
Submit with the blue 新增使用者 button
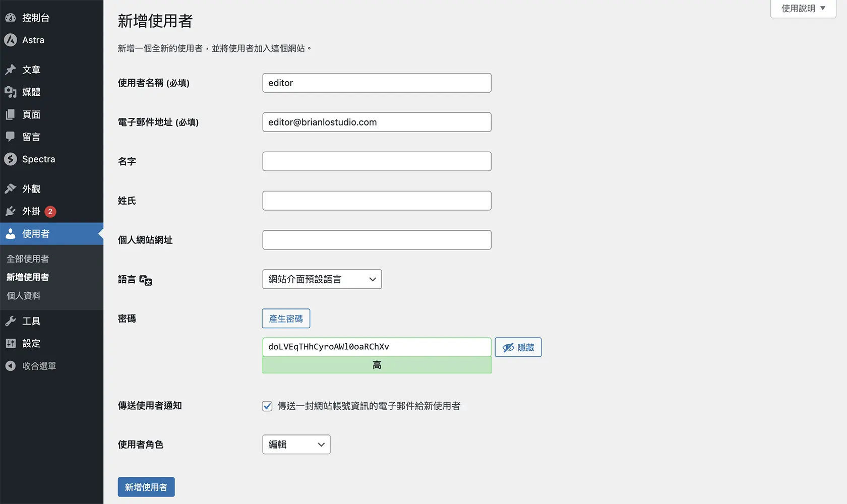click(146, 487)
